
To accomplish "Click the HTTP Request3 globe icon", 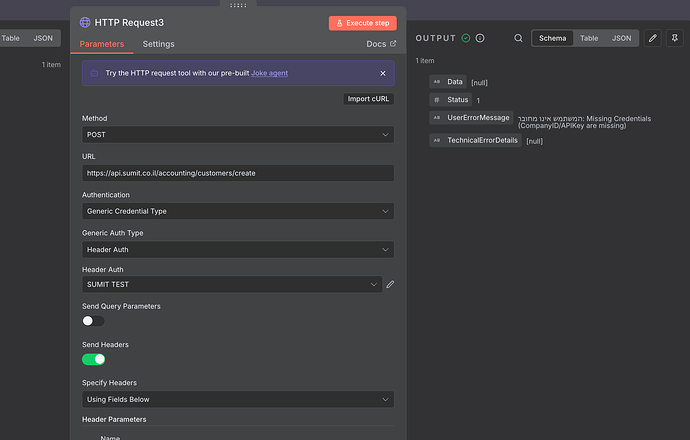I will coord(85,22).
